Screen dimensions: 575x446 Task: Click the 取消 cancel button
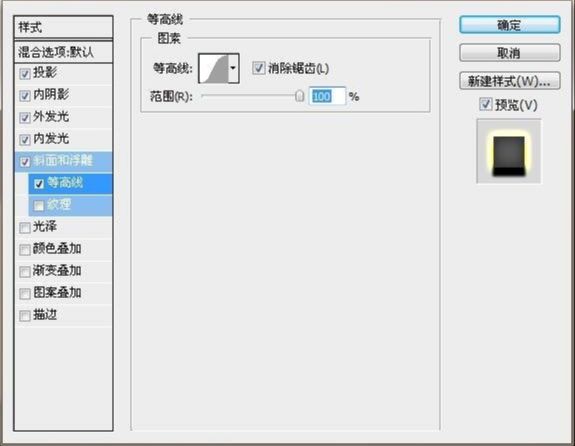pyautogui.click(x=510, y=53)
